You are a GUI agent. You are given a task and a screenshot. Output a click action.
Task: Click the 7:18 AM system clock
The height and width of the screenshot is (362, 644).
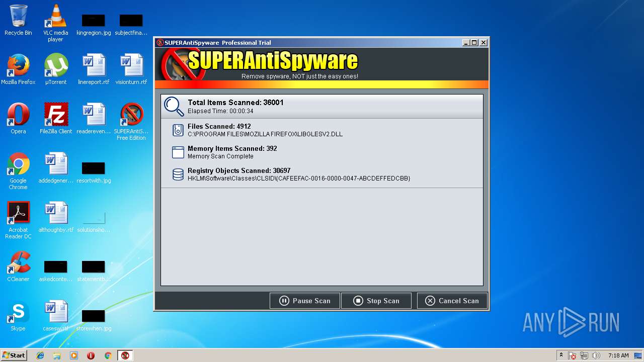[x=618, y=355]
